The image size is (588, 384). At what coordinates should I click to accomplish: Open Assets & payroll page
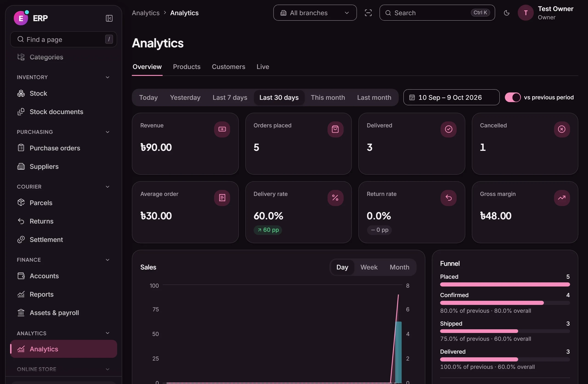[x=63, y=313]
